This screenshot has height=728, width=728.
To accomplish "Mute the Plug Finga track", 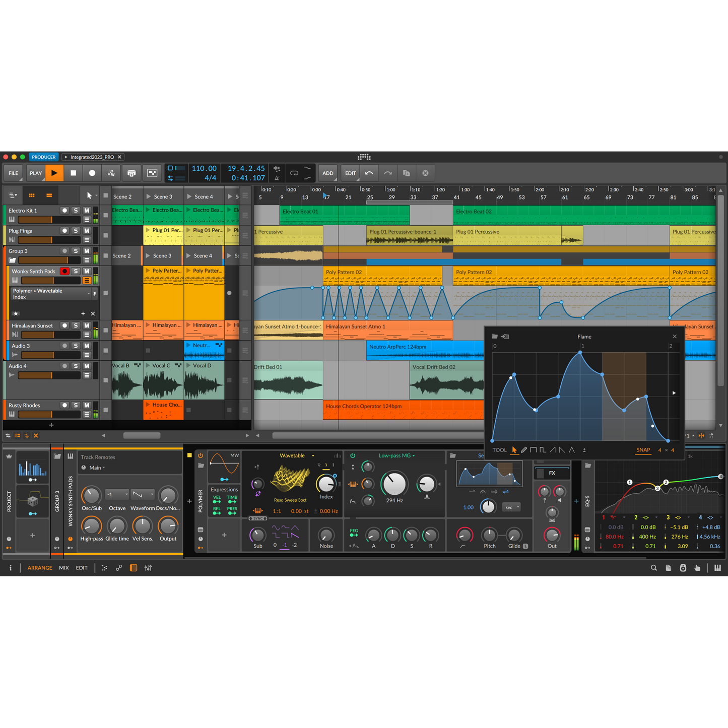I will [87, 230].
